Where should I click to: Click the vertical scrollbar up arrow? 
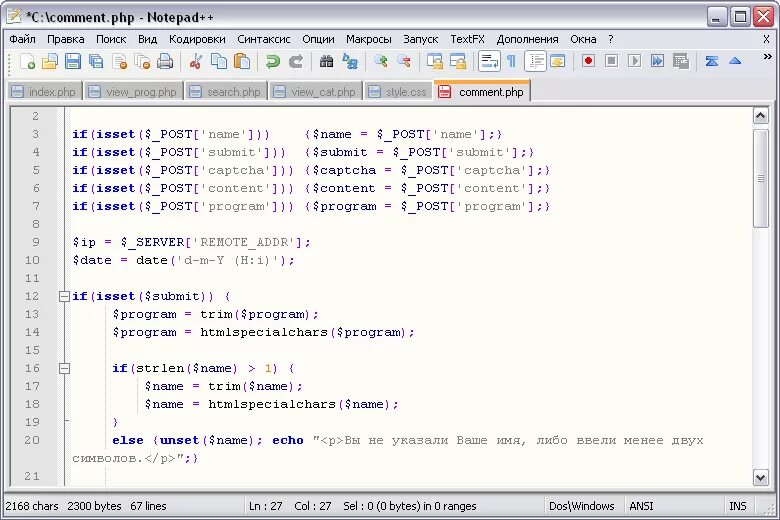[x=761, y=116]
